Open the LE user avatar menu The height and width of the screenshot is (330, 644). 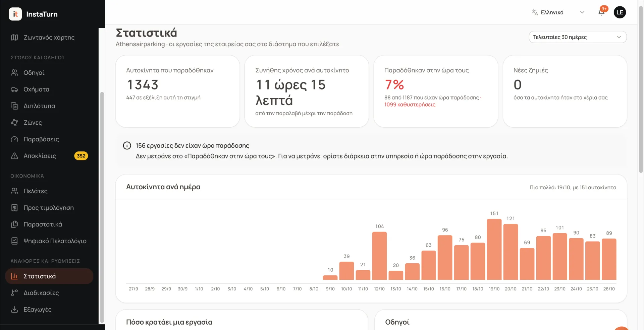tap(620, 12)
